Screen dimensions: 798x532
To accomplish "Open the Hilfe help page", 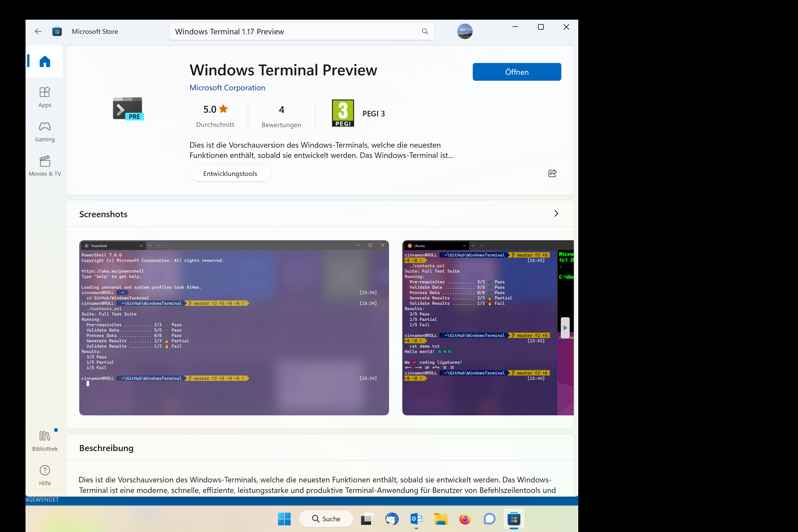I will click(45, 475).
